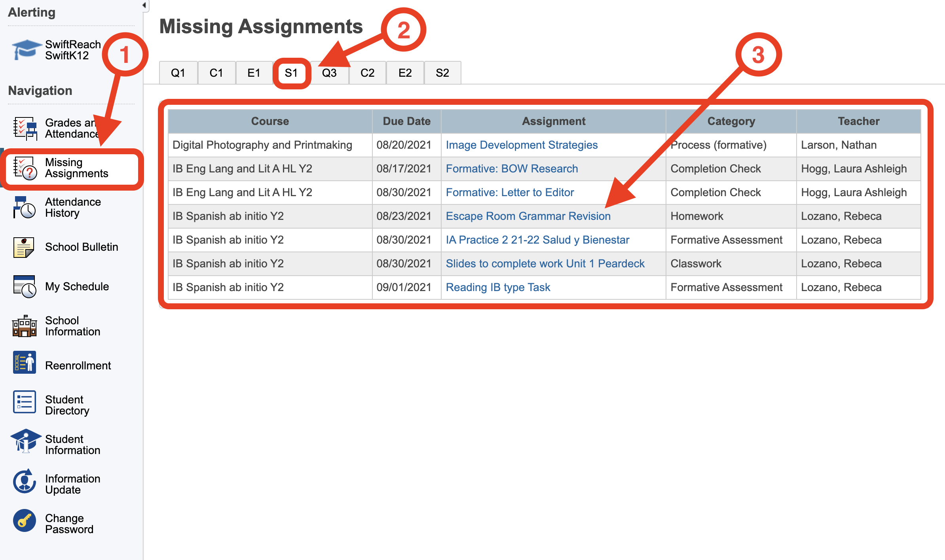Open Image Development Strategies assignment link

[522, 145]
